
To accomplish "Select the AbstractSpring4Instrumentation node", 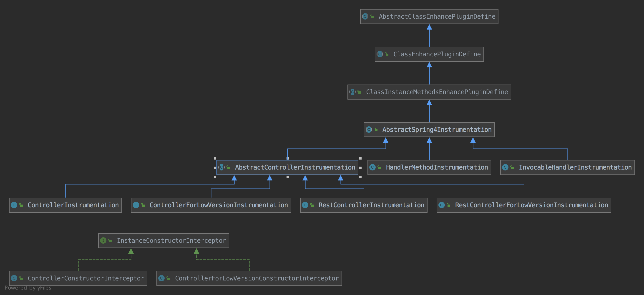I will pyautogui.click(x=437, y=130).
